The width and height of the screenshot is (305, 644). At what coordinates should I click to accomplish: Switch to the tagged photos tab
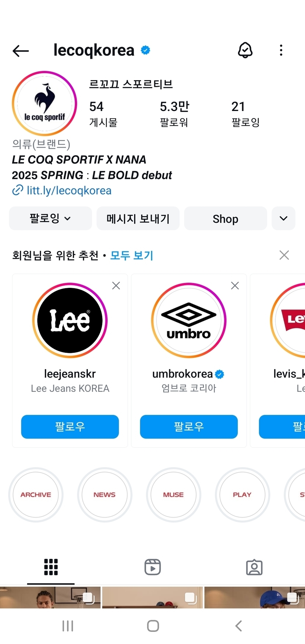click(254, 567)
